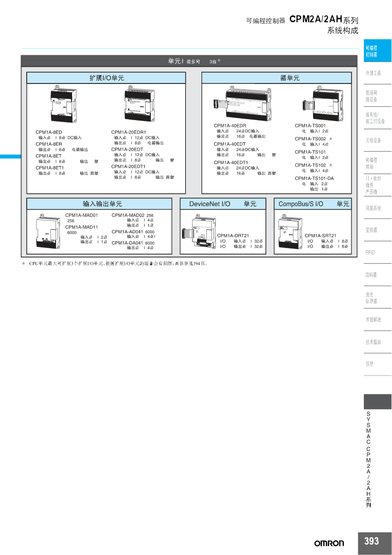Click the CPM1A-MAD01 model label
The width and height of the screenshot is (392, 555).
81,215
